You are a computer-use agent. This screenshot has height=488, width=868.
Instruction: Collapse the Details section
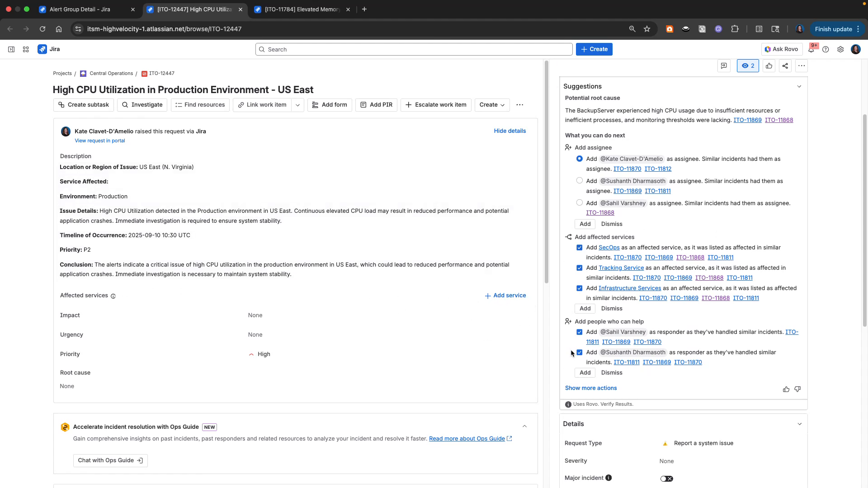(x=800, y=424)
